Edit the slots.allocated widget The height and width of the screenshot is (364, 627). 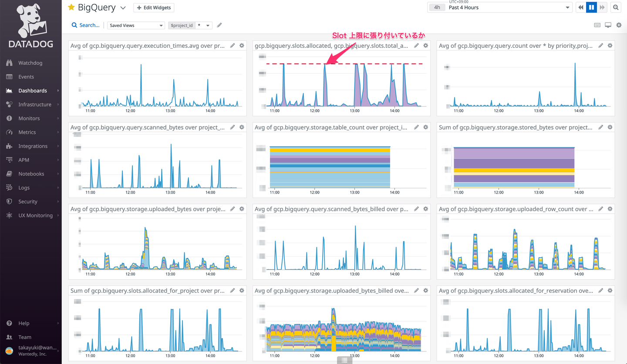(417, 46)
